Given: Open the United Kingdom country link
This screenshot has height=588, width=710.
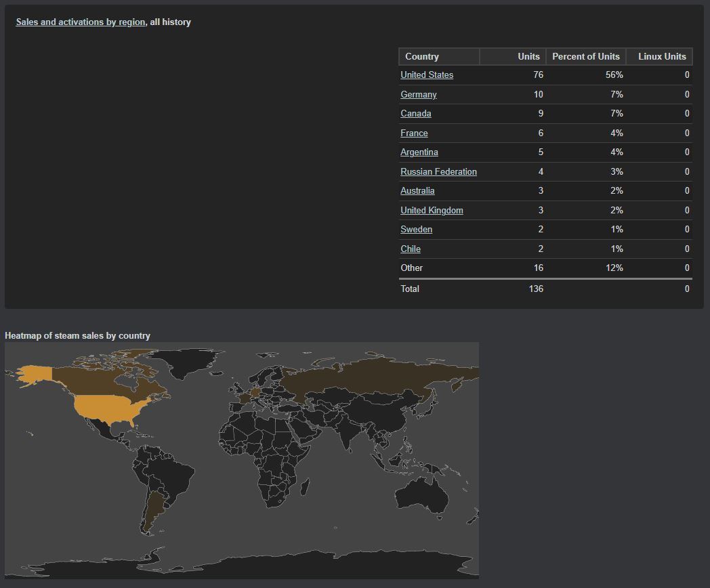Looking at the screenshot, I should pyautogui.click(x=432, y=210).
